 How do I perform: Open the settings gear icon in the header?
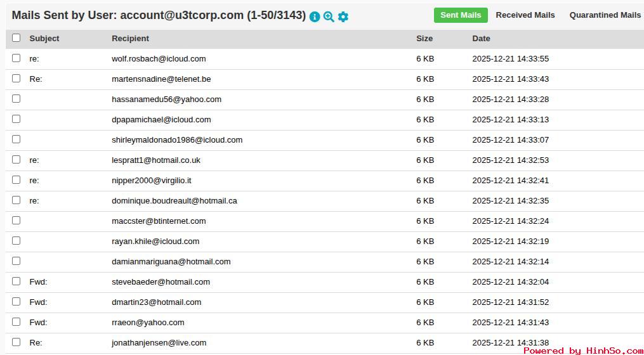coord(343,17)
